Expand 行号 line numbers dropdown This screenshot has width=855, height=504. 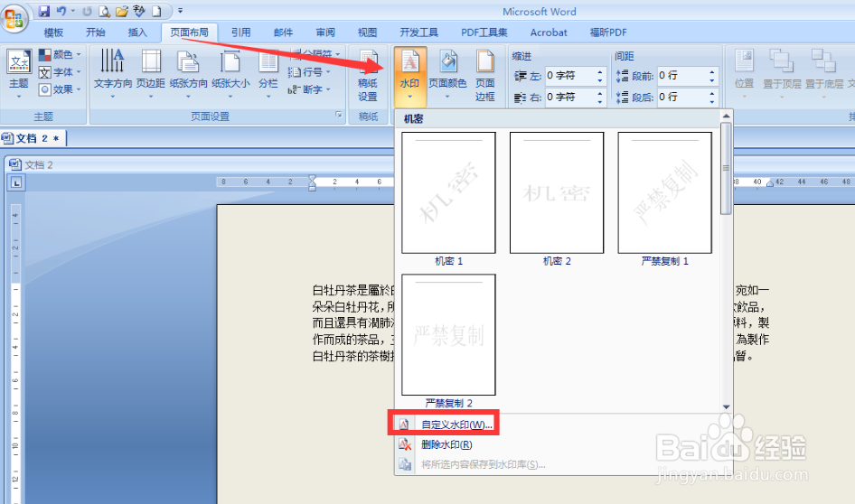(x=309, y=72)
